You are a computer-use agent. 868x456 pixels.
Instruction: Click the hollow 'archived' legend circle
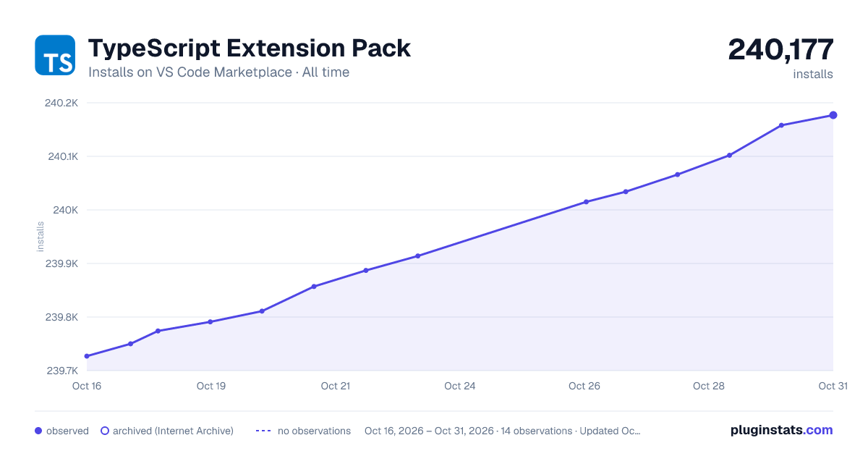105,431
